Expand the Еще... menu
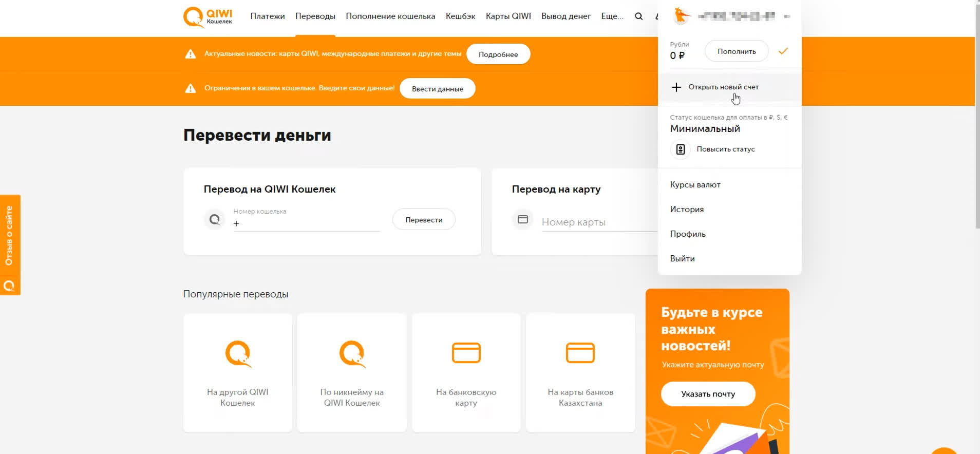The height and width of the screenshot is (454, 980). [612, 16]
